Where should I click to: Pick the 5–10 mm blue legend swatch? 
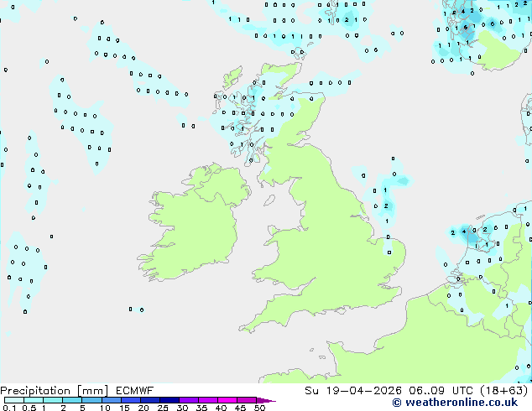(91, 400)
